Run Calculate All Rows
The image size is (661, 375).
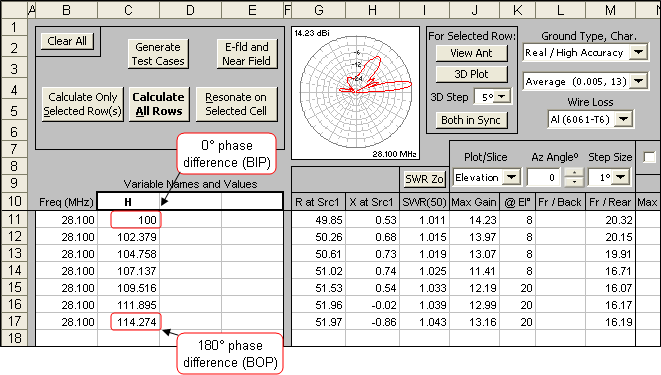click(x=159, y=104)
